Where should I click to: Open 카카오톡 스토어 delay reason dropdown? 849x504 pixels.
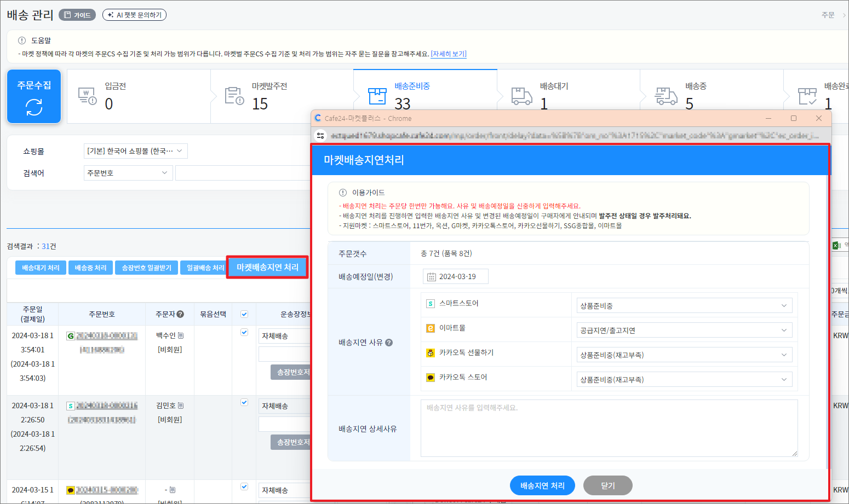pyautogui.click(x=684, y=380)
